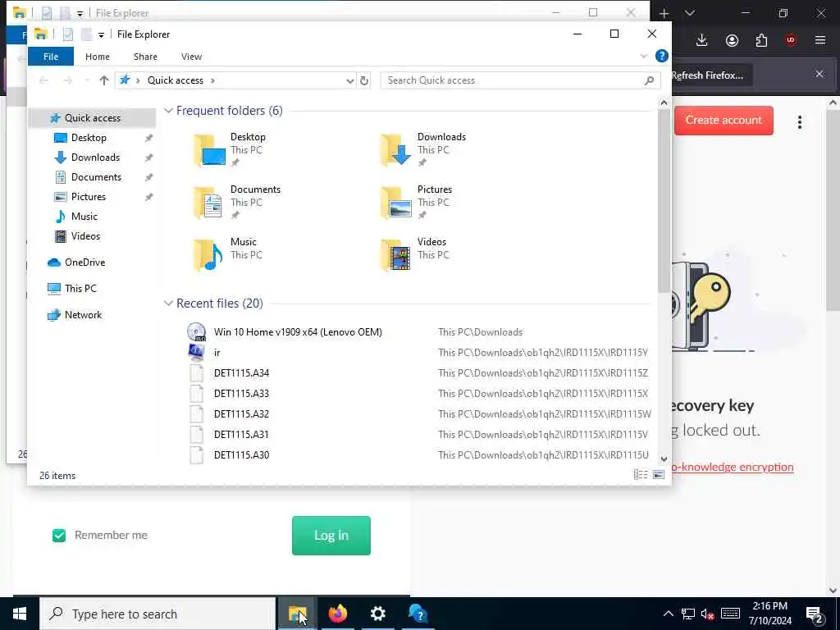The width and height of the screenshot is (840, 630).
Task: Click scroll down arrow in File Explorer
Action: [x=664, y=459]
